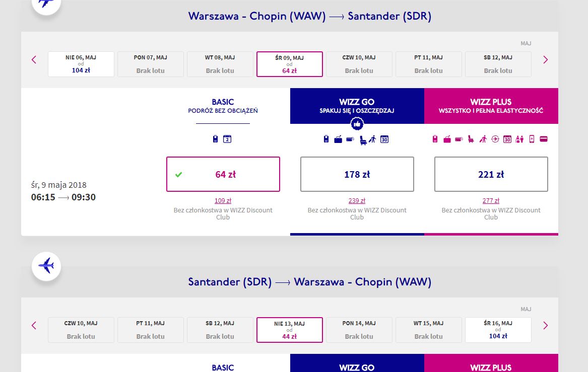The image size is (588, 372).
Task: Select the BASIC 64 zł fare
Action: pos(223,174)
